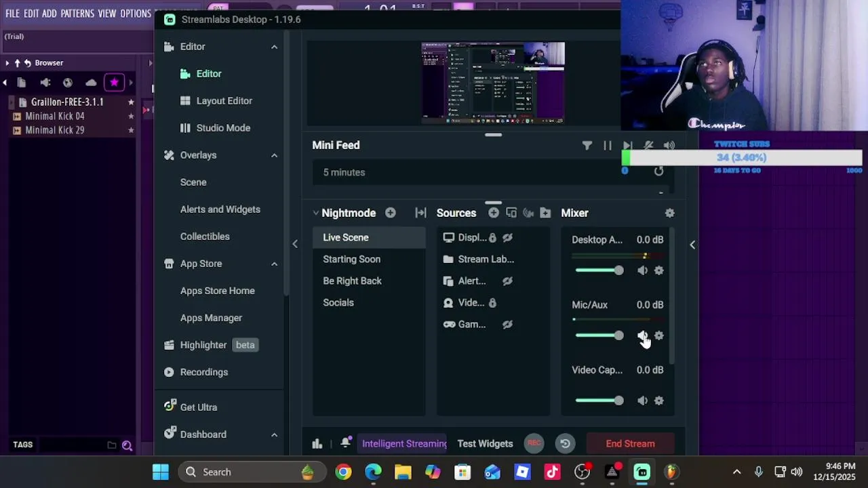The height and width of the screenshot is (488, 868).
Task: Collapse the Dashboard sidebar section
Action: (x=274, y=434)
